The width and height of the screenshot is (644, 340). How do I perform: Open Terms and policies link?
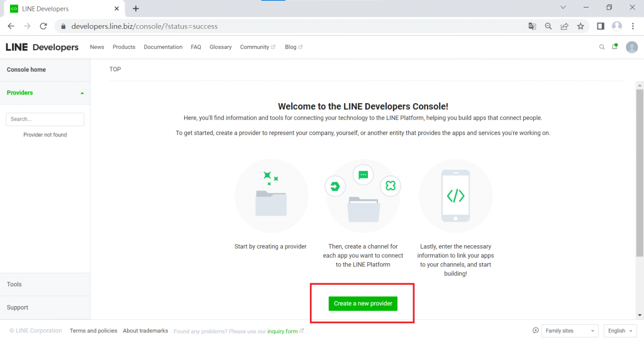pyautogui.click(x=93, y=331)
